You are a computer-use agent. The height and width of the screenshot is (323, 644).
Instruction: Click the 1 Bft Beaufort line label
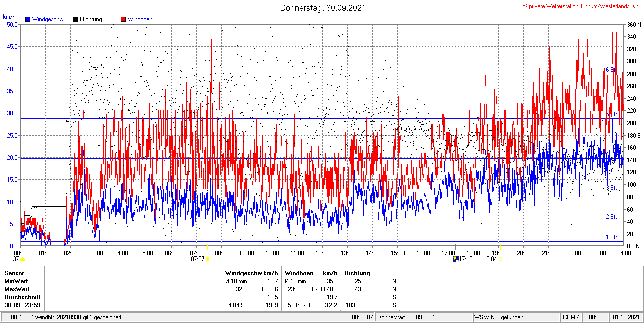(611, 237)
